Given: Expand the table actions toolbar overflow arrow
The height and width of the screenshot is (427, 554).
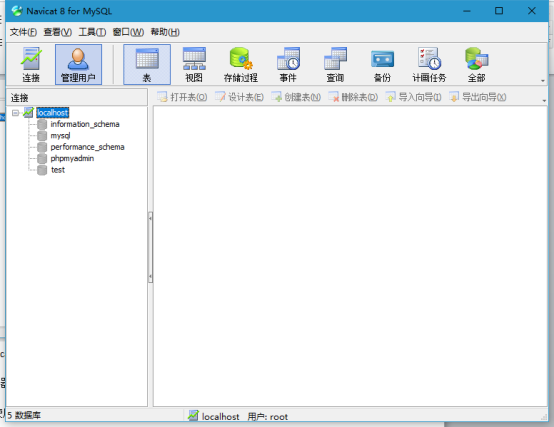Looking at the screenshot, I should pyautogui.click(x=544, y=101).
